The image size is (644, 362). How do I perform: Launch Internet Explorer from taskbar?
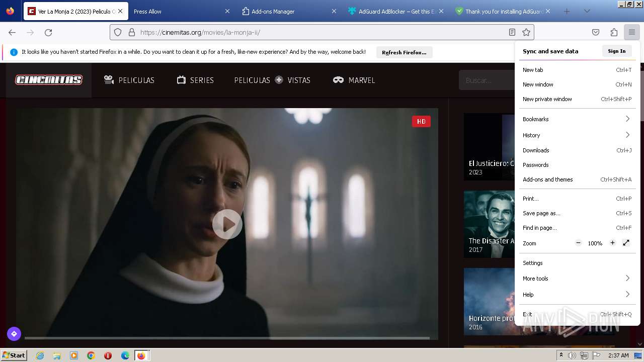(x=40, y=355)
